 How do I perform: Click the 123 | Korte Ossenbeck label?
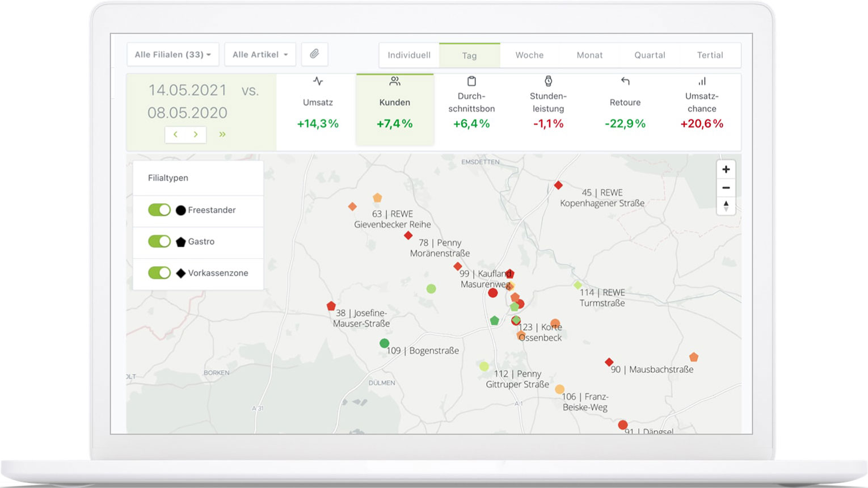pos(540,333)
